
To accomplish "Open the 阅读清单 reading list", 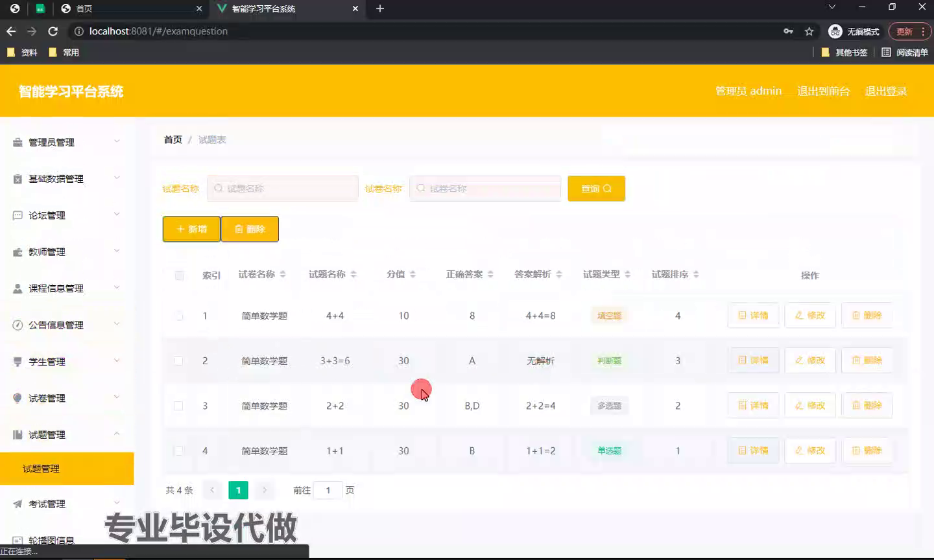I will 905,52.
